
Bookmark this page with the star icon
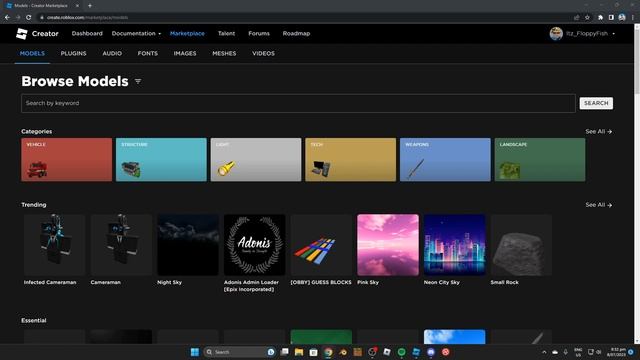tap(587, 17)
